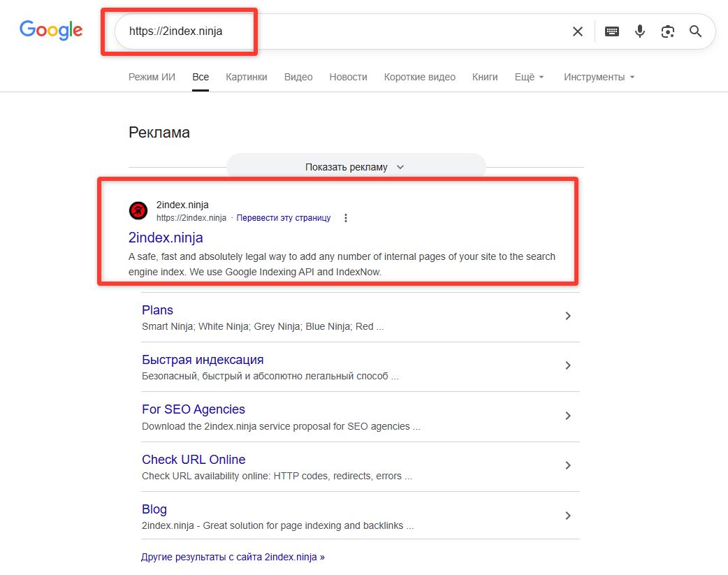728x575 pixels.
Task: Click the 2index.ninja site name above the URL
Action: 182,205
